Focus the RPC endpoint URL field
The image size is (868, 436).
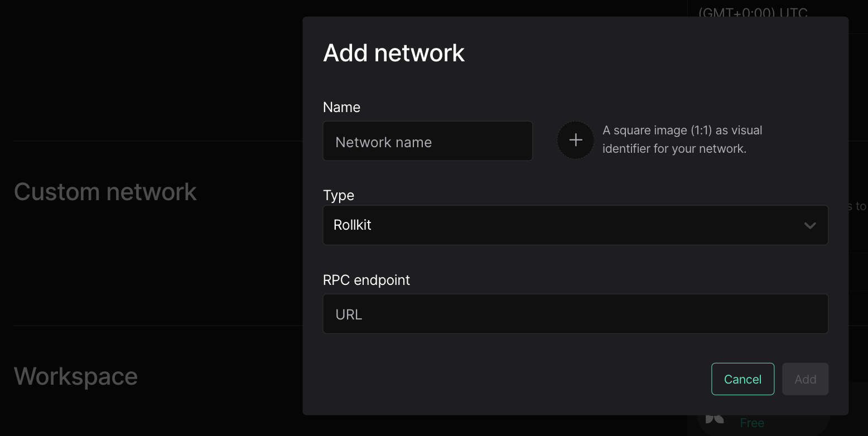click(x=575, y=314)
